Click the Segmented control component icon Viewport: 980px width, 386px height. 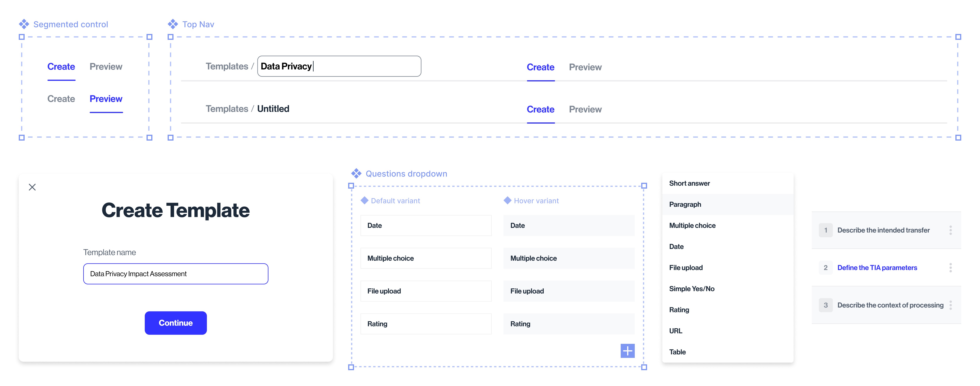[24, 24]
